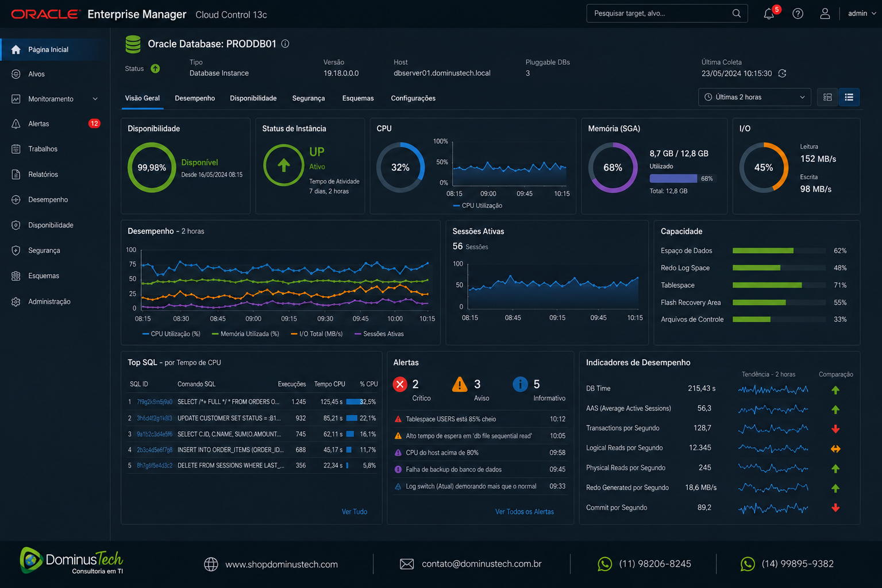Click the Trabalhos sidebar icon

(x=16, y=149)
